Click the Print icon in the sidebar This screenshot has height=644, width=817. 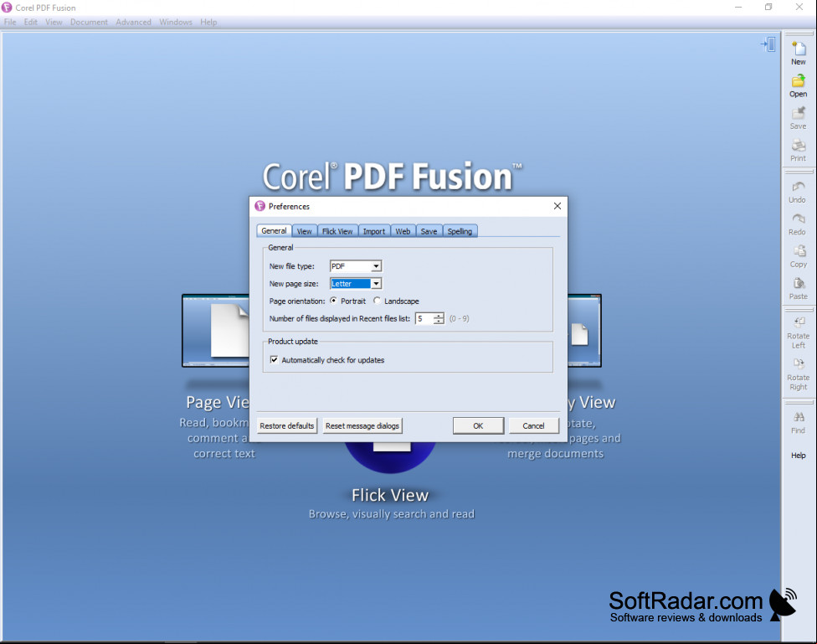click(x=799, y=145)
